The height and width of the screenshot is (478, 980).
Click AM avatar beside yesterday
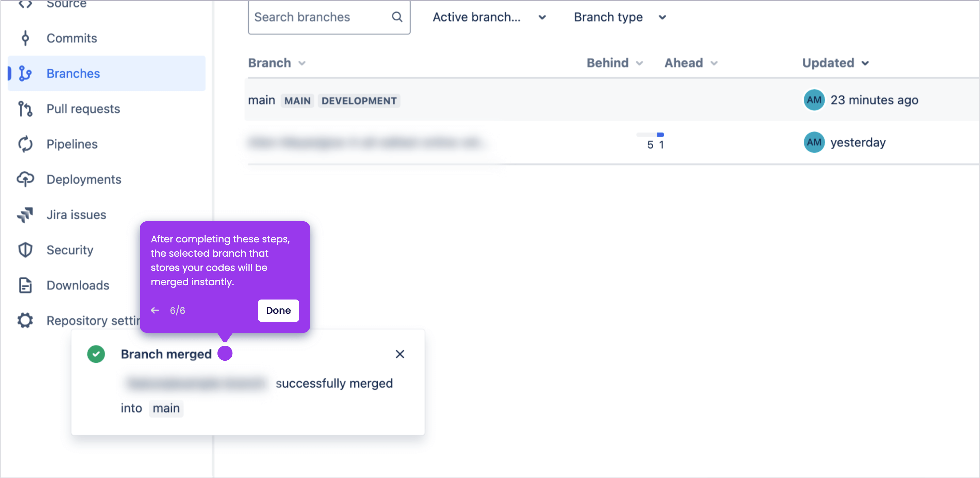pos(814,142)
